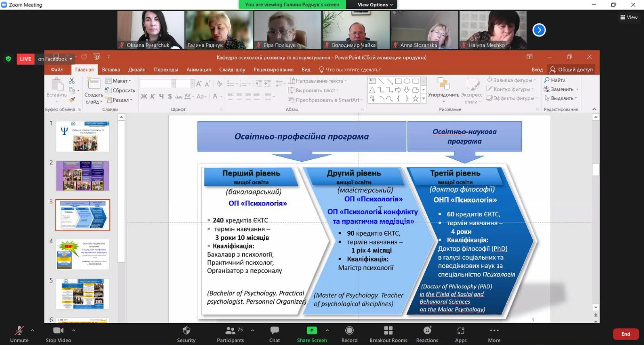Start recording with the Record button
This screenshot has width=644, height=345.
(x=349, y=331)
